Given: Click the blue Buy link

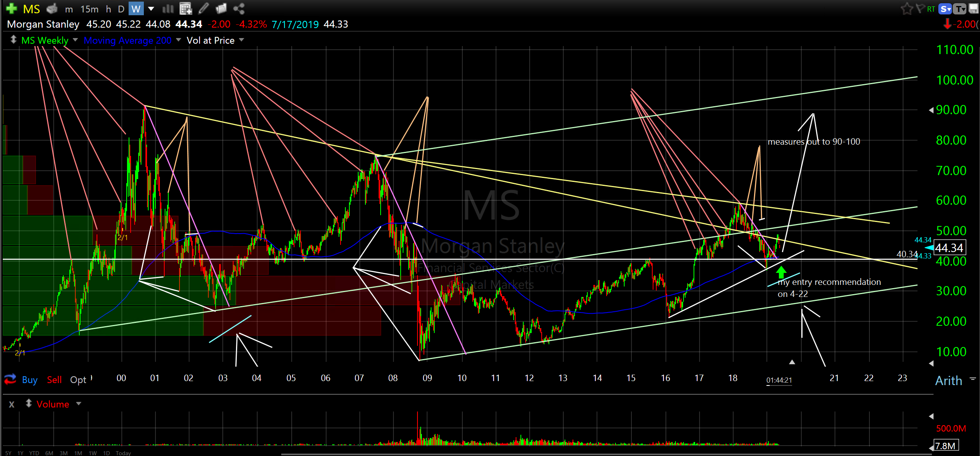Looking at the screenshot, I should (x=30, y=380).
